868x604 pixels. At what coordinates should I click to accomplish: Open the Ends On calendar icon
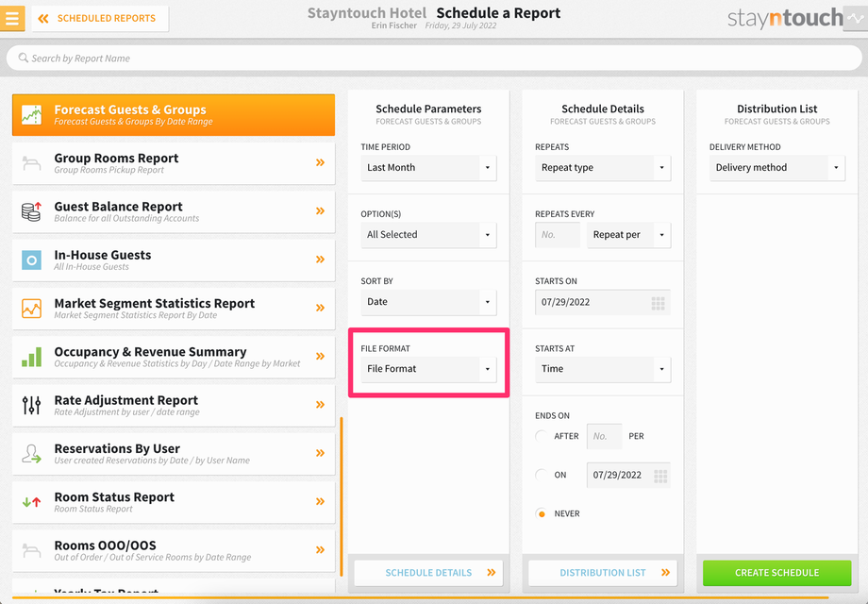coord(660,476)
